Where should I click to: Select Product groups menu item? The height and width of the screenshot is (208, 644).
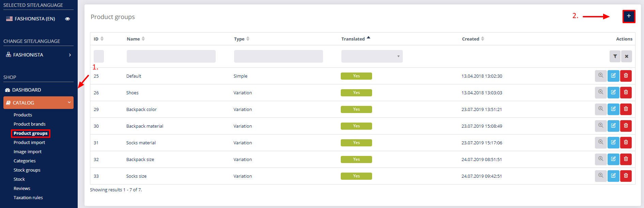pyautogui.click(x=31, y=133)
